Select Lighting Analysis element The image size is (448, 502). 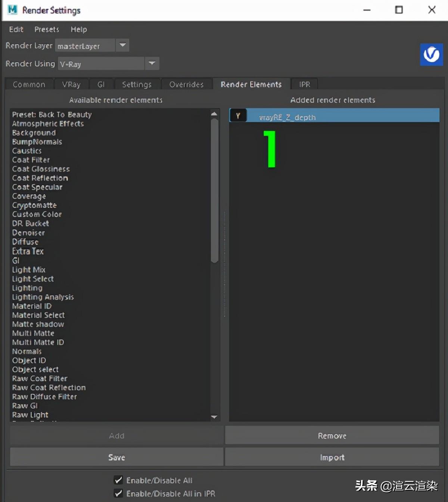coord(43,297)
